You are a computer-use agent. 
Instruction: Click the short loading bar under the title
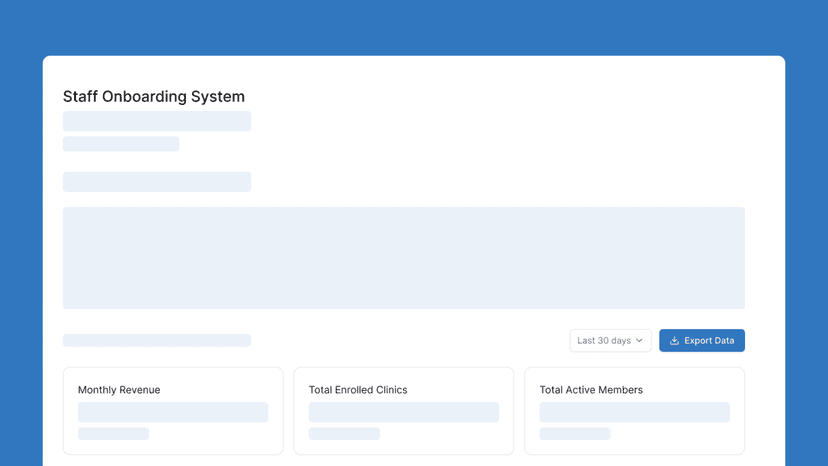(x=121, y=144)
